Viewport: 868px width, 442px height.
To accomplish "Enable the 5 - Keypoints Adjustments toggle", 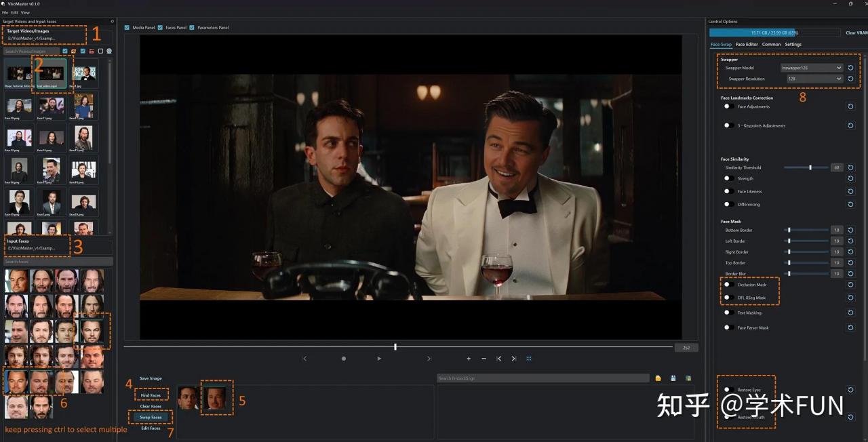I will click(x=728, y=125).
